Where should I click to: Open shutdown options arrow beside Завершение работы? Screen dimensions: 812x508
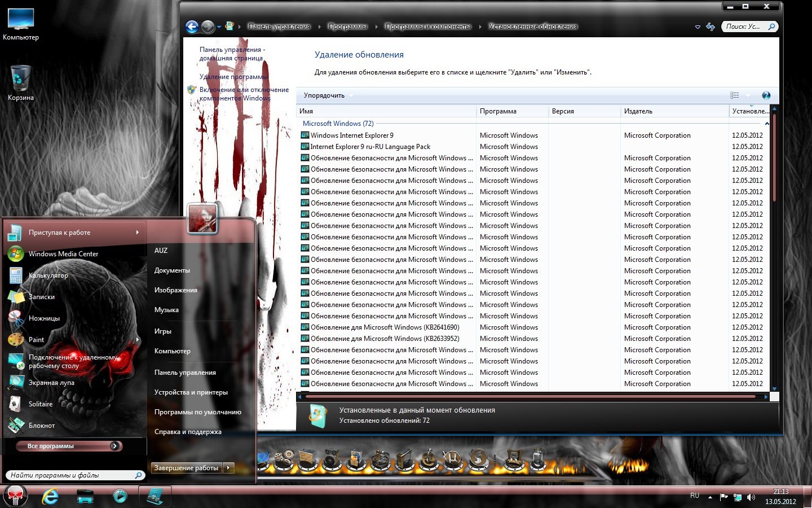[x=228, y=468]
